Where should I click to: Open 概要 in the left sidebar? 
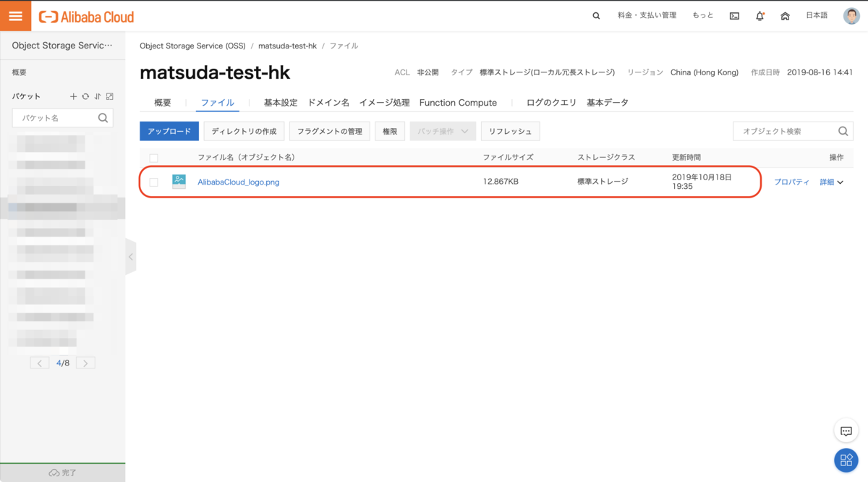[20, 72]
